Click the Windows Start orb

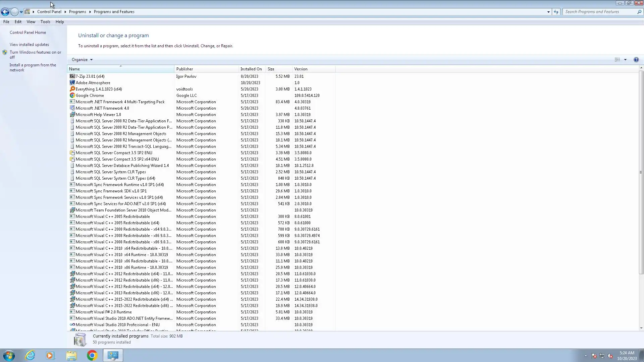[x=9, y=355]
